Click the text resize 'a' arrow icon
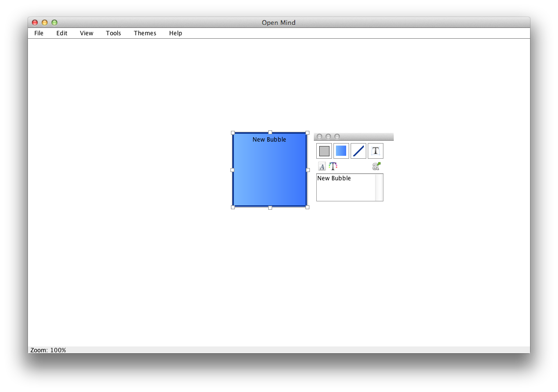The width and height of the screenshot is (558, 392). 376,166
